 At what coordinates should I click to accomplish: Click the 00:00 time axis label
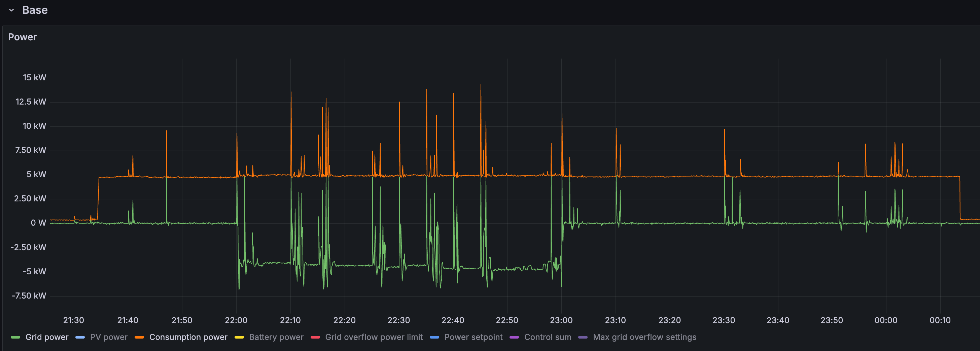pyautogui.click(x=886, y=320)
